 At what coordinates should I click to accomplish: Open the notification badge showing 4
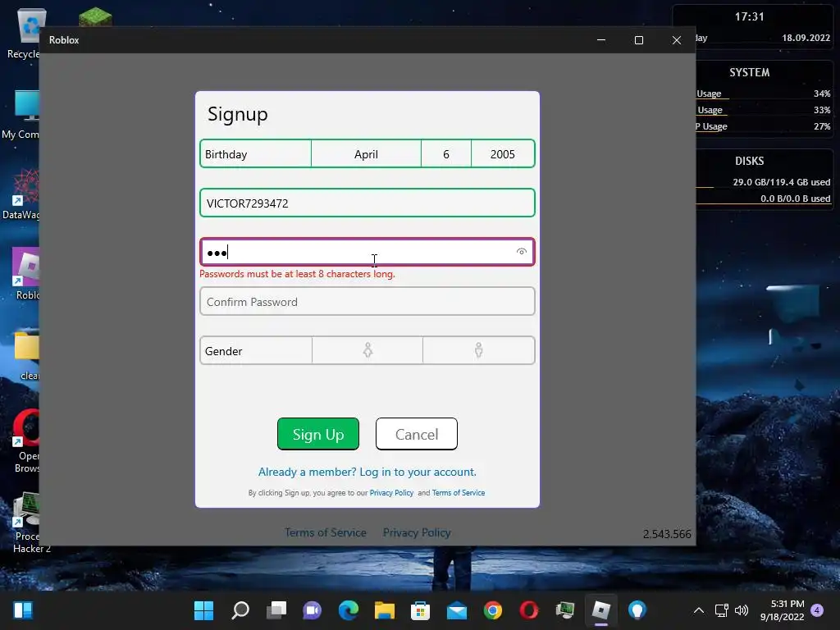pos(817,610)
